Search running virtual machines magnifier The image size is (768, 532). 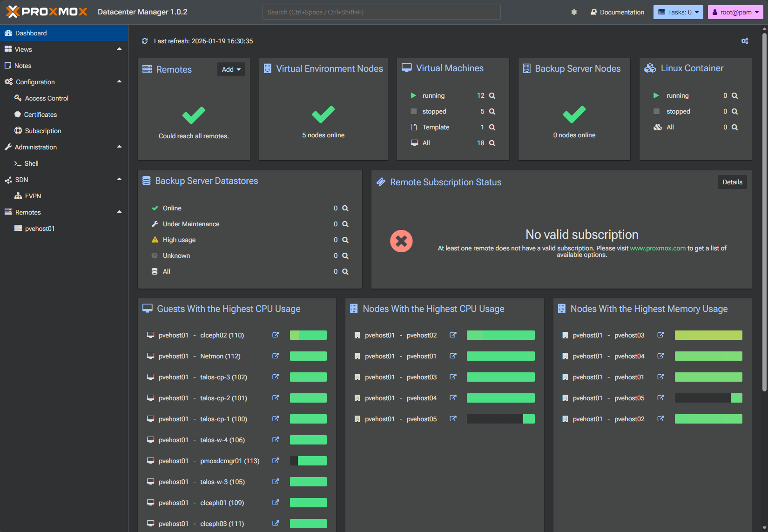click(x=492, y=95)
